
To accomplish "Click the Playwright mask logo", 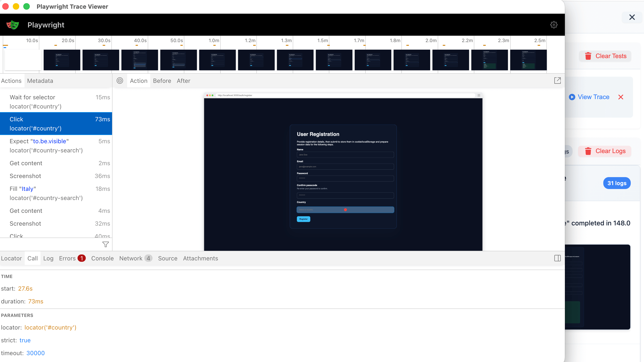I will click(13, 24).
